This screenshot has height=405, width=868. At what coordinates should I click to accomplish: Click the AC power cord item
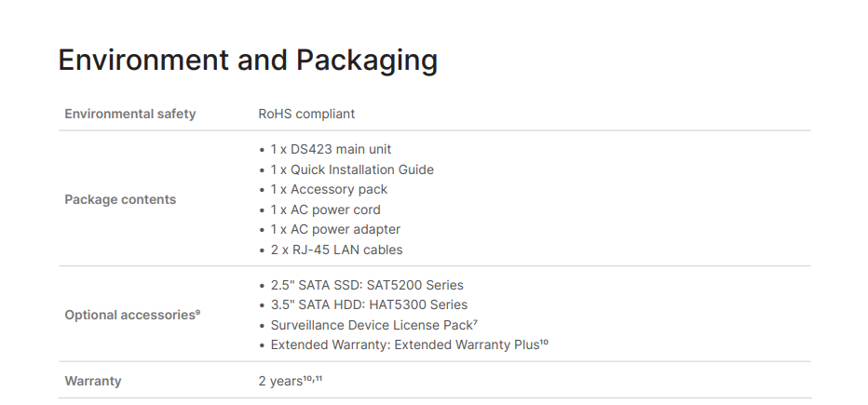click(x=325, y=209)
